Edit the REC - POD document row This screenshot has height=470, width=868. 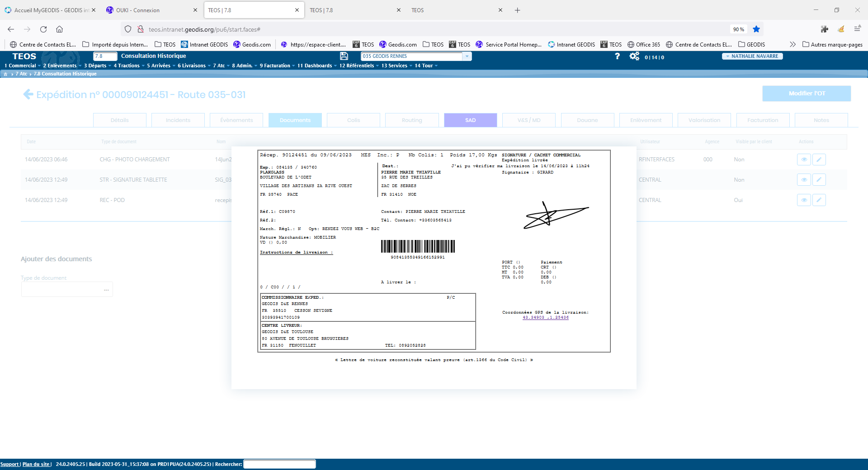(x=819, y=200)
